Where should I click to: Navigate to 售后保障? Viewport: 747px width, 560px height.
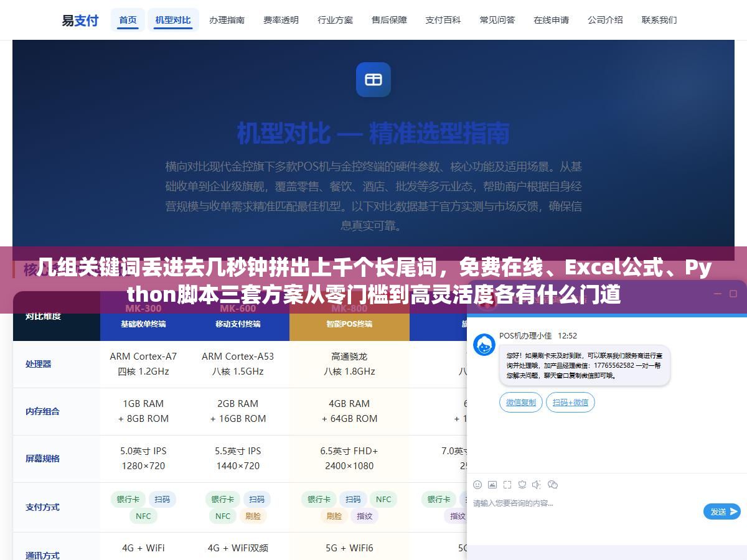[x=390, y=20]
